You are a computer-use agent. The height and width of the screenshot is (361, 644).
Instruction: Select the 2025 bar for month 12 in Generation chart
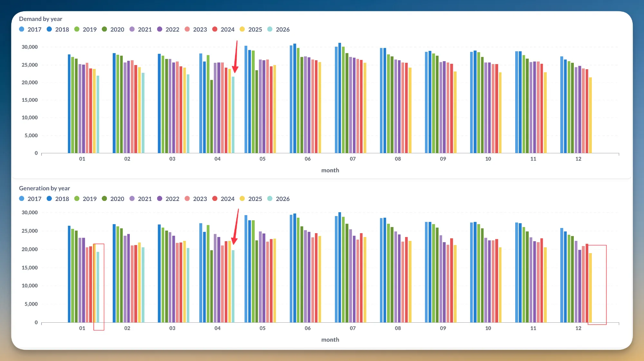click(591, 288)
